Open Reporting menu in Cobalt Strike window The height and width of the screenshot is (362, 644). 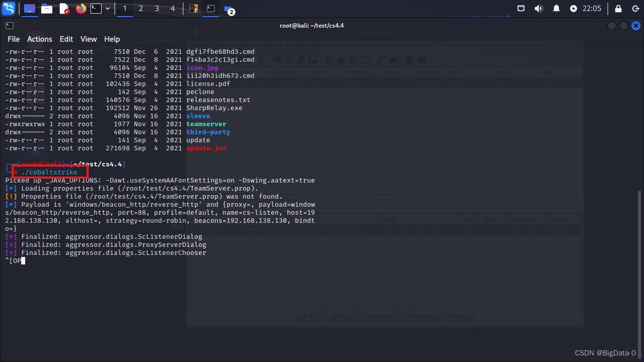pyautogui.click(x=303, y=46)
